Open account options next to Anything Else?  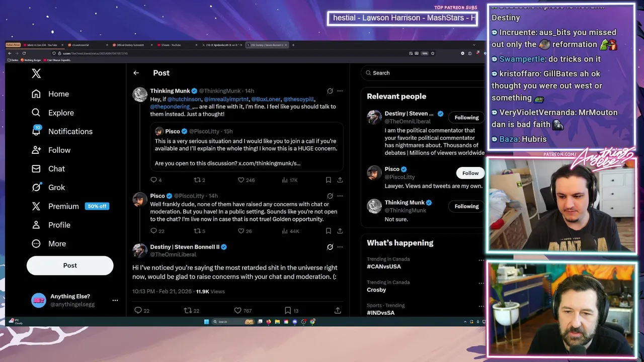(115, 300)
